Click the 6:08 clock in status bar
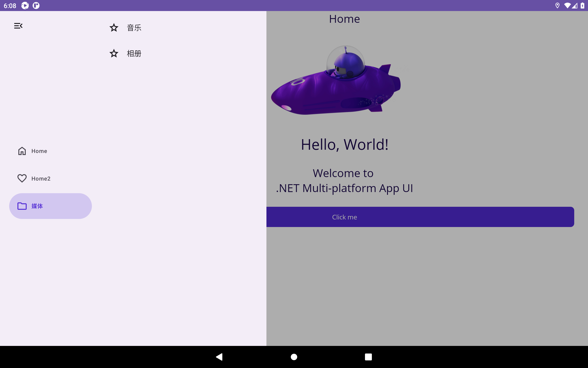Screen dimensions: 588x368 coord(10,6)
